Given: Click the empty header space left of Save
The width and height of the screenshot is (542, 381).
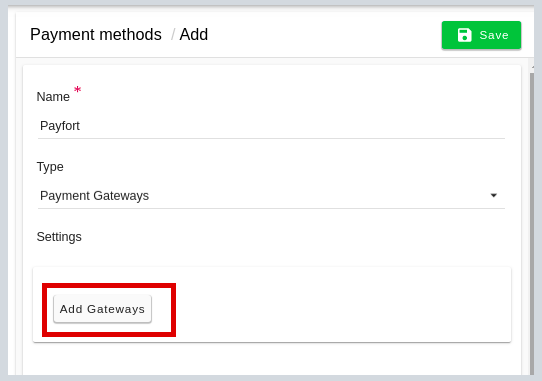Looking at the screenshot, I should [325, 35].
